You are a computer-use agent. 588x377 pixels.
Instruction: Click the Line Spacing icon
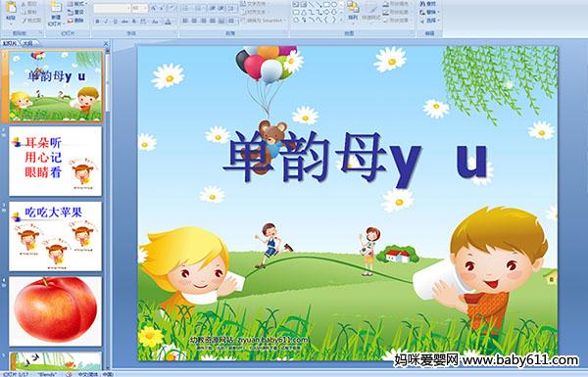tap(231, 8)
